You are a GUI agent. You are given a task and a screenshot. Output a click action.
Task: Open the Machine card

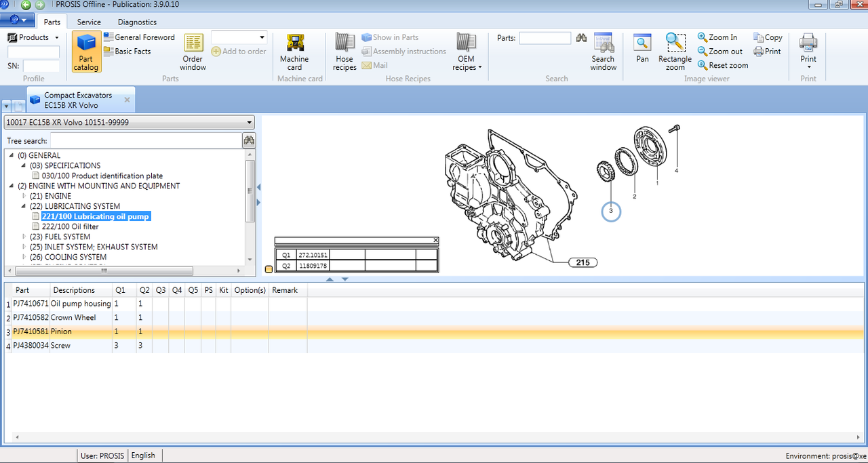294,52
